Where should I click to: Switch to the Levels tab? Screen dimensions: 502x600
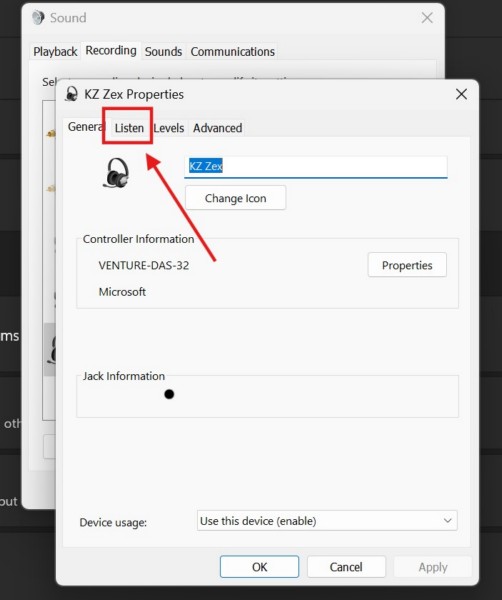[169, 128]
